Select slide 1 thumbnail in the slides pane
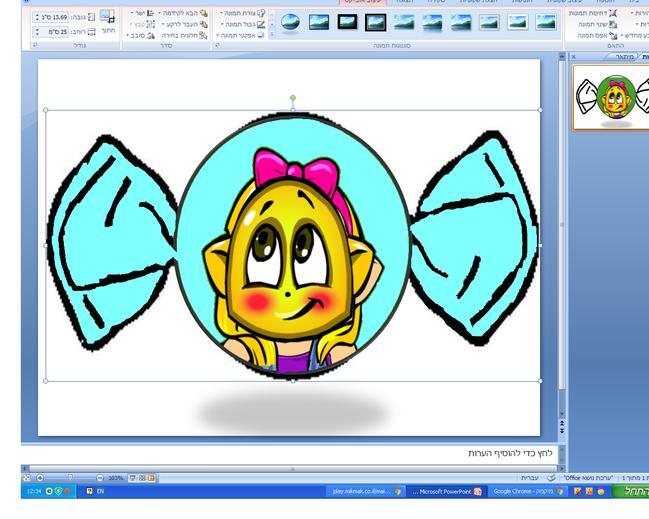This screenshot has height=519, width=649. tap(611, 97)
